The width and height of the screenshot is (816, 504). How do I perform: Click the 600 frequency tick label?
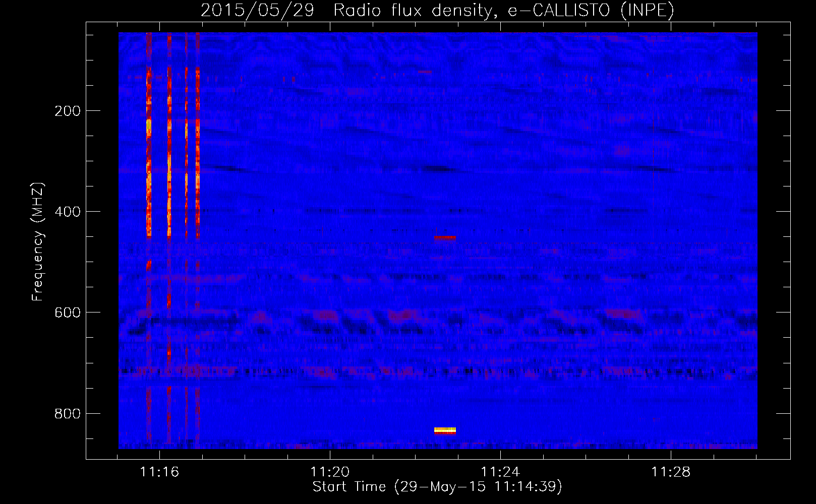coord(68,312)
